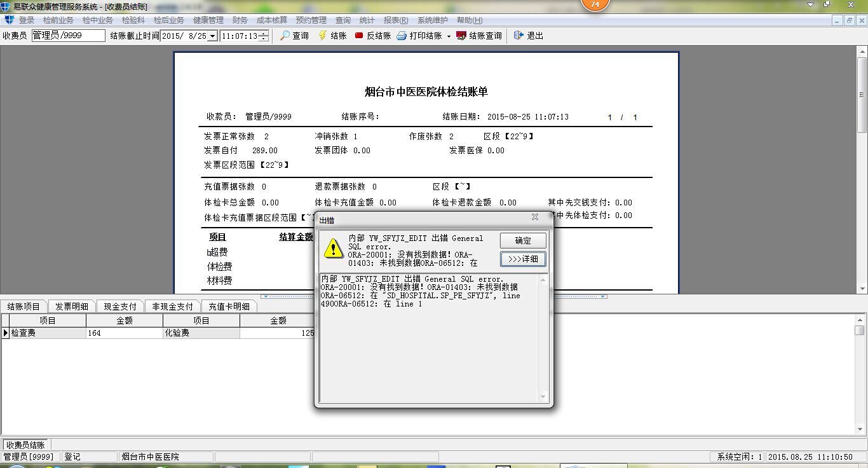Click 确定 in the error dialog

point(523,240)
